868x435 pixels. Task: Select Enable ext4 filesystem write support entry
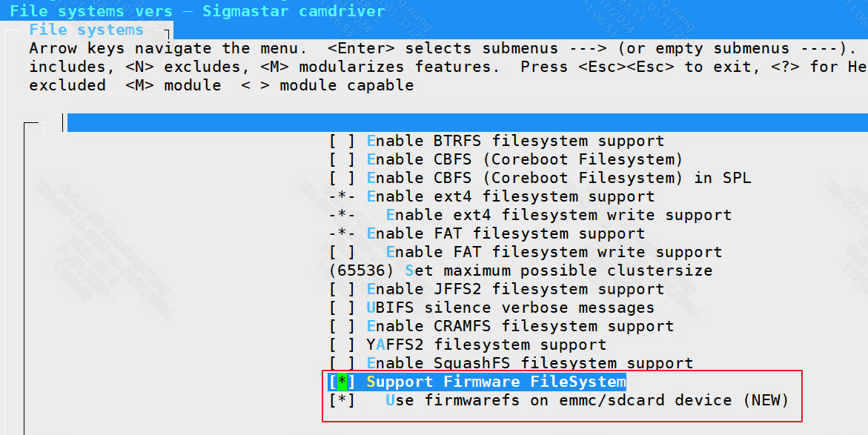[558, 215]
